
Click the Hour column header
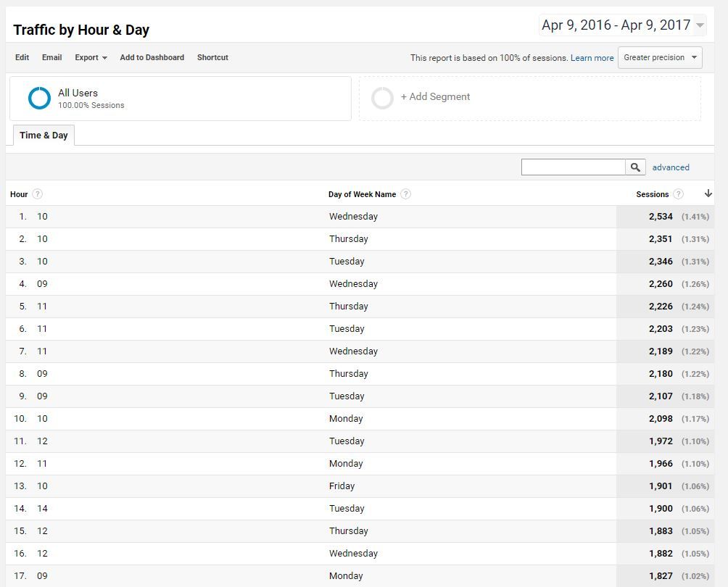(19, 194)
